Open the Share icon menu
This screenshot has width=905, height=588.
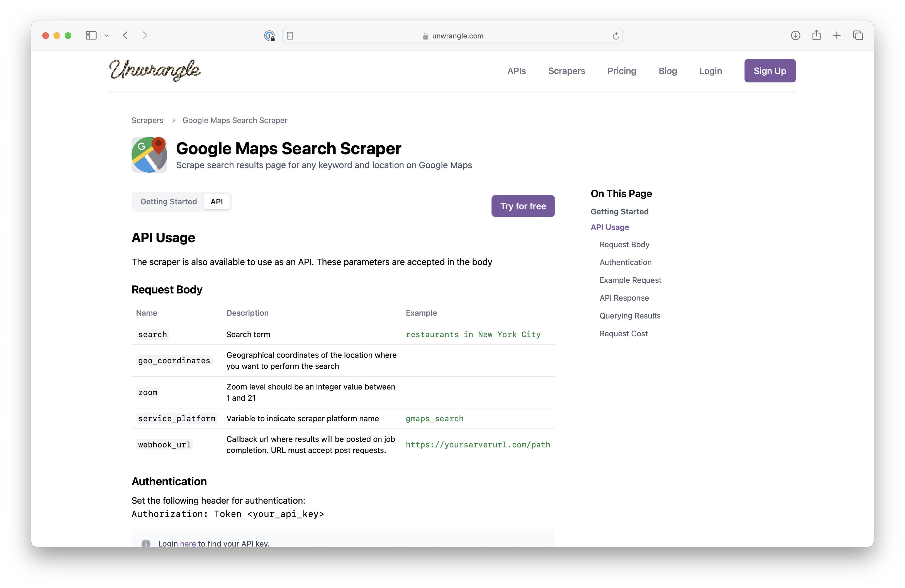816,35
